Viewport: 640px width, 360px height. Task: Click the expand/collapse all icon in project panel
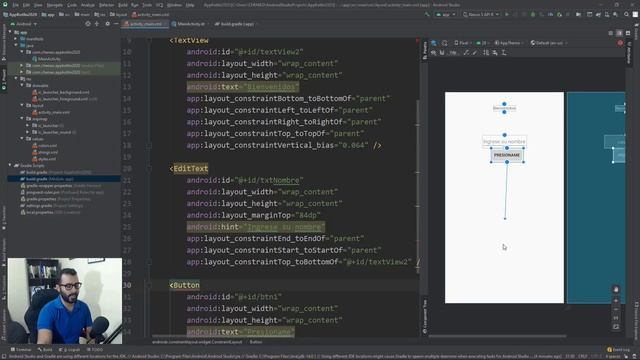pyautogui.click(x=97, y=24)
